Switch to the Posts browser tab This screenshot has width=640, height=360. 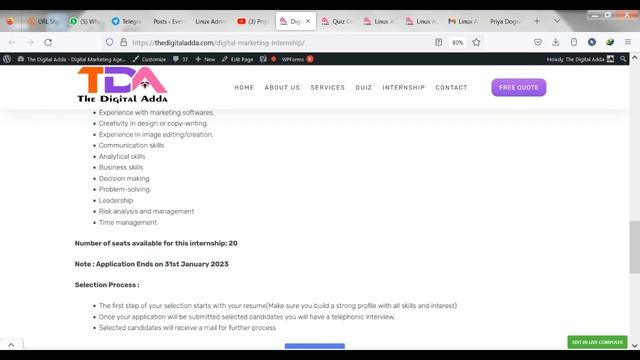tap(168, 21)
